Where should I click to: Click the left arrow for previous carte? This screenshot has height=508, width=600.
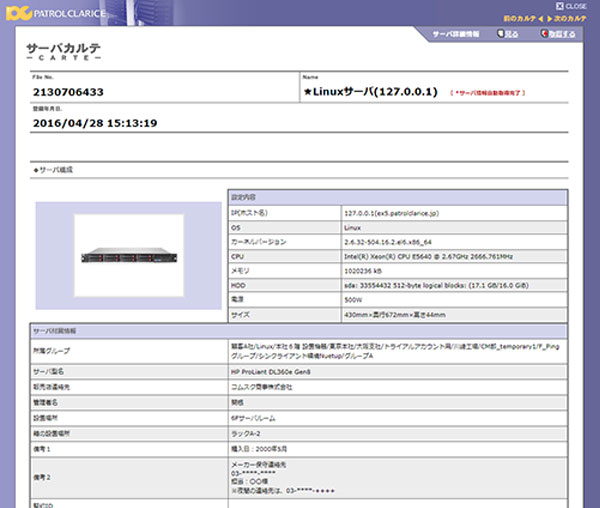point(540,18)
